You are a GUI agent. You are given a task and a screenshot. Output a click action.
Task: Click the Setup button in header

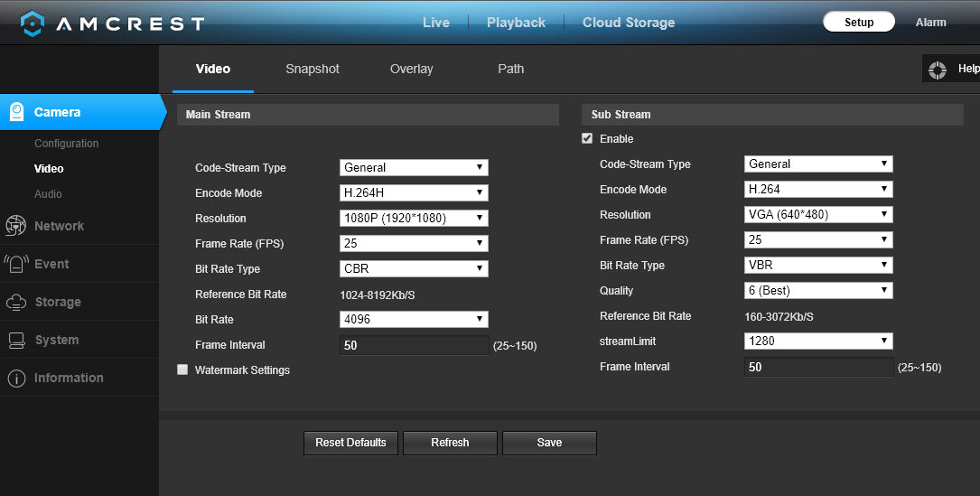(x=859, y=22)
